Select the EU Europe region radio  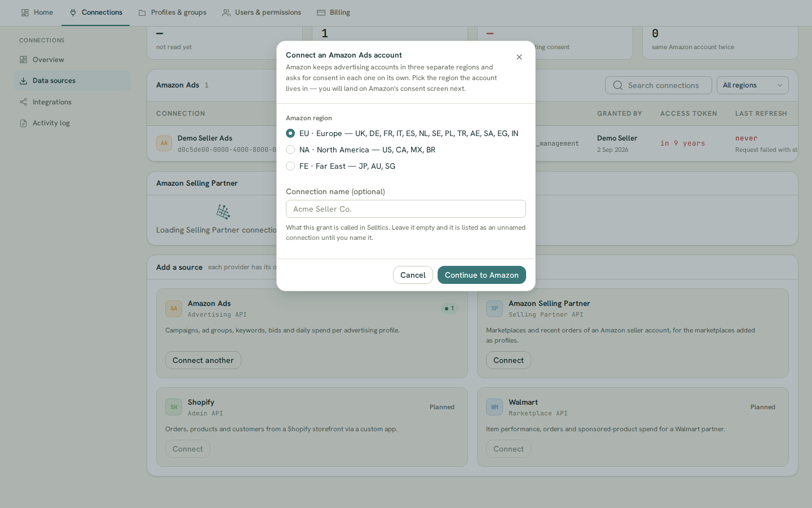[x=290, y=133]
